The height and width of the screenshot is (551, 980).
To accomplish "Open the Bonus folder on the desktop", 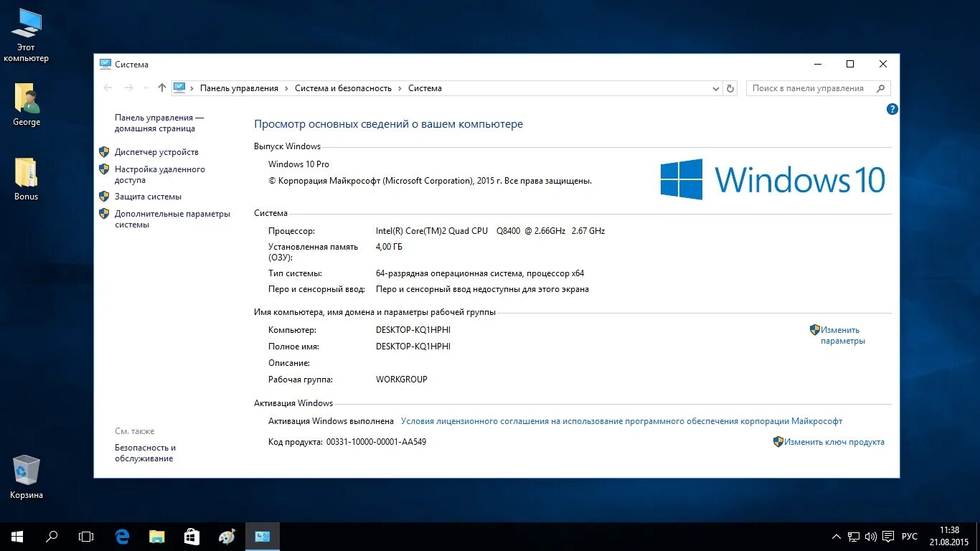I will (x=27, y=179).
